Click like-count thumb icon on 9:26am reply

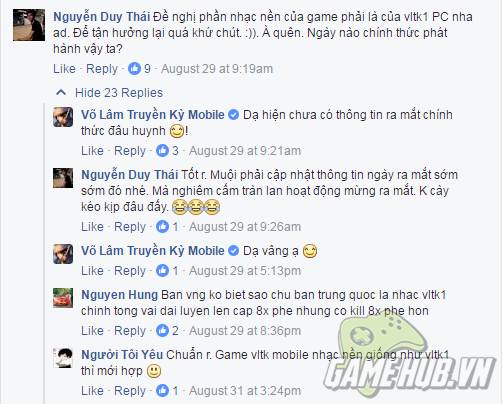[x=163, y=227]
